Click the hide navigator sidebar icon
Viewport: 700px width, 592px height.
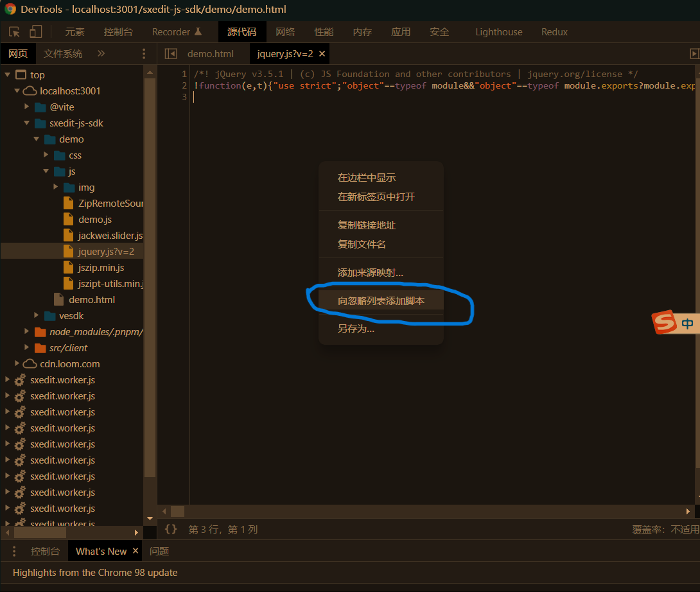(170, 54)
